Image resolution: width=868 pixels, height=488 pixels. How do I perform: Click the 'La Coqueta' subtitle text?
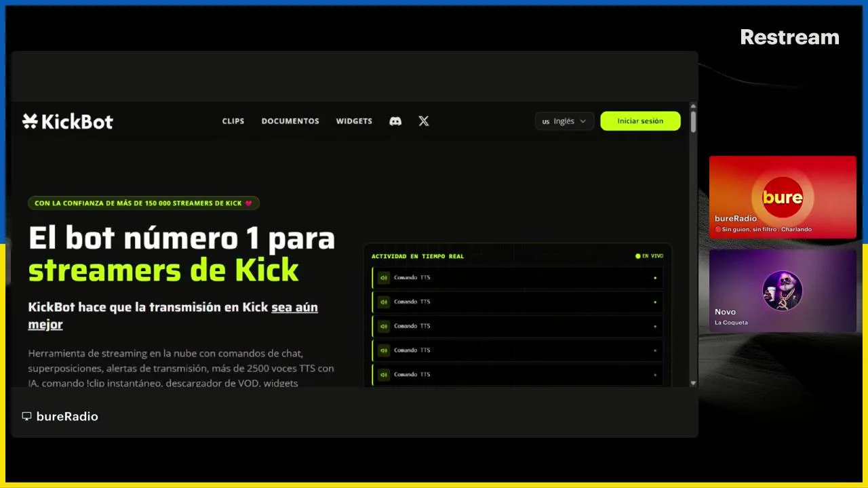click(731, 323)
